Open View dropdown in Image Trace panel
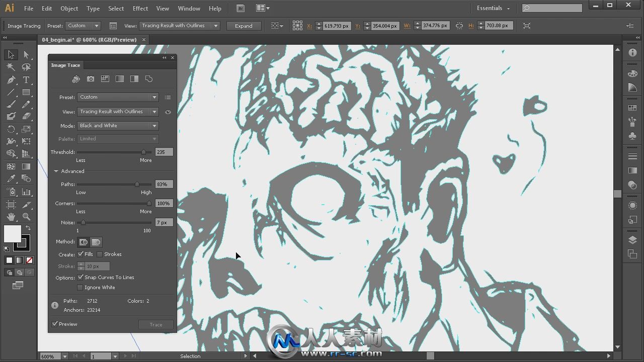This screenshot has height=362, width=644. click(x=118, y=112)
